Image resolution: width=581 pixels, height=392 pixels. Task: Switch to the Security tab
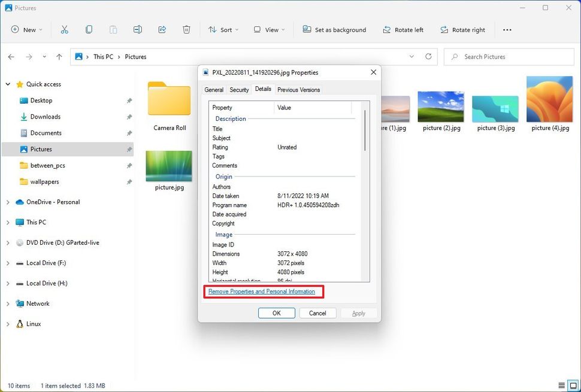[x=239, y=90]
